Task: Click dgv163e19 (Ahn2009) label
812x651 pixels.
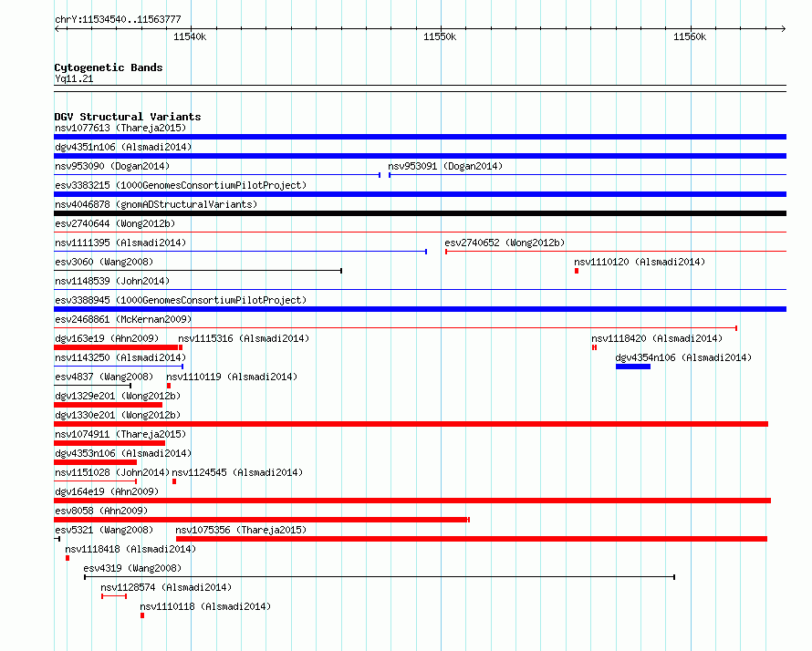Action: (x=107, y=338)
